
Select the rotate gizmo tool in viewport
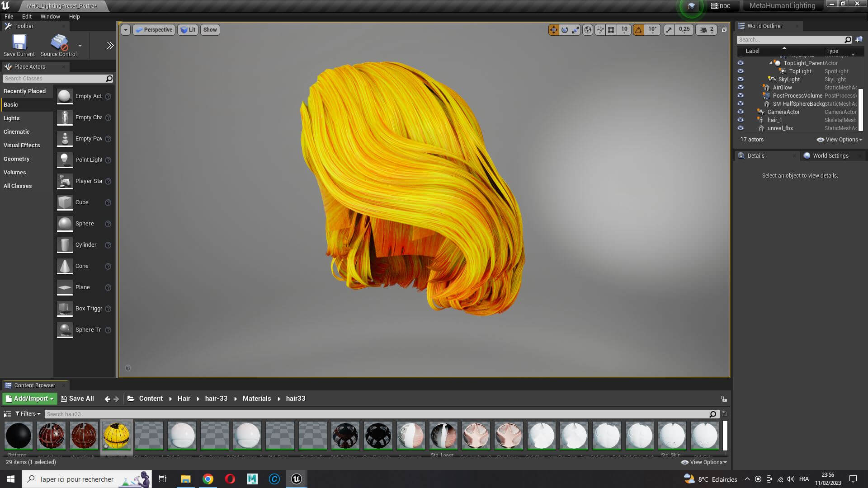(x=565, y=30)
